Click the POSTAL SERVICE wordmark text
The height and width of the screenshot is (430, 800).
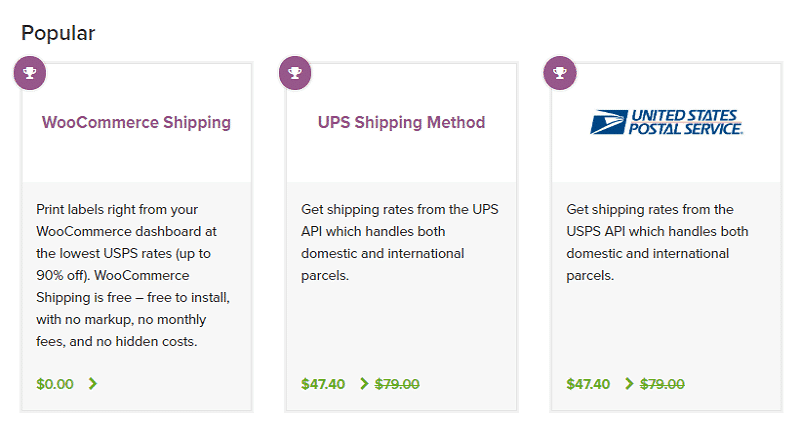pyautogui.click(x=686, y=129)
